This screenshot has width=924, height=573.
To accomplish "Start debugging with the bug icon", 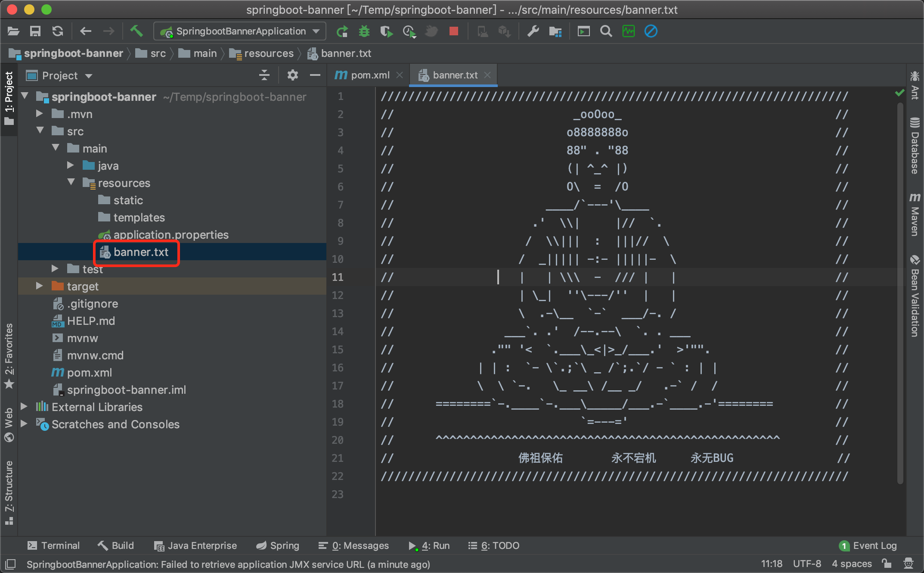I will coord(364,31).
